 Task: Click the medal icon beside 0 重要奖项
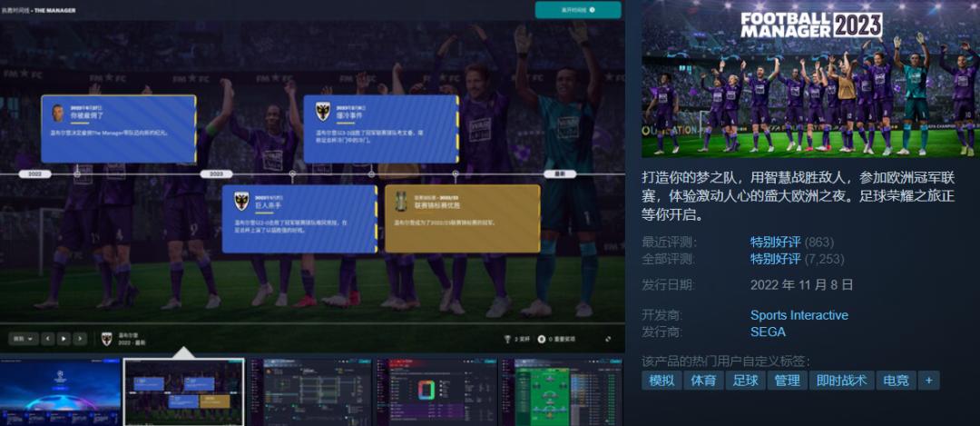click(x=541, y=339)
